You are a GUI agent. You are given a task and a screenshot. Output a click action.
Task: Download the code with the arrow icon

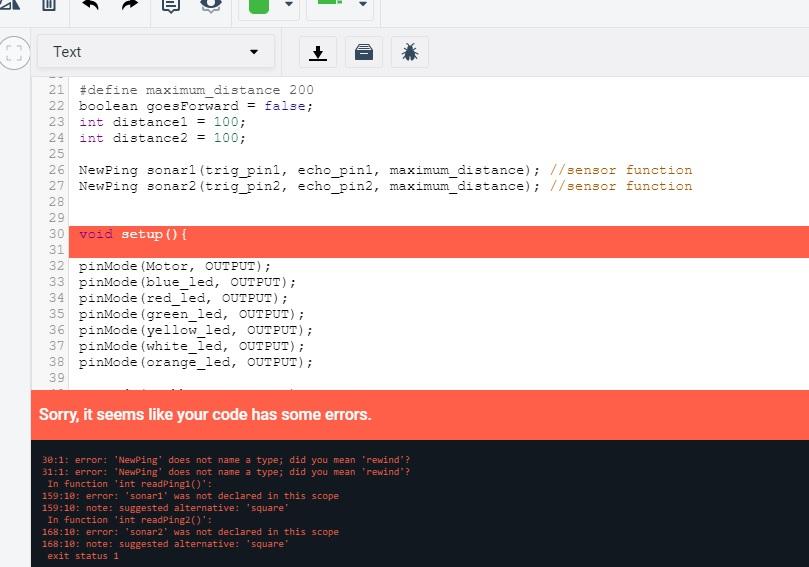point(318,52)
